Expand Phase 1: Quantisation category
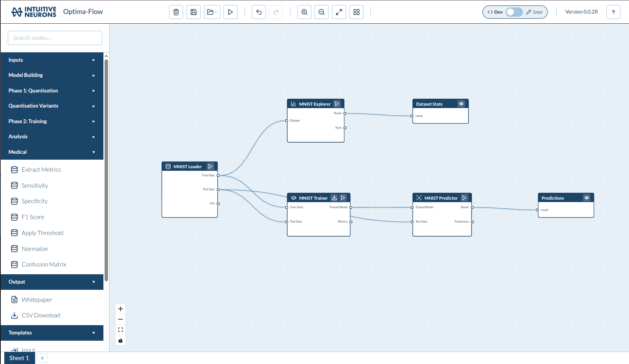Image resolution: width=629 pixels, height=364 pixels. [x=52, y=91]
